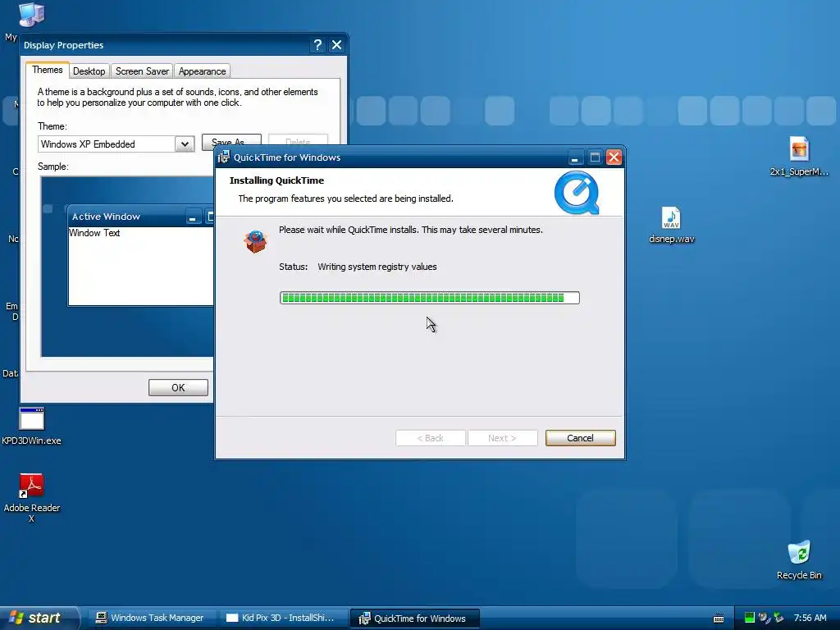Click the 'Writing system registry values' status text
Image resolution: width=840 pixels, height=630 pixels.
[377, 267]
